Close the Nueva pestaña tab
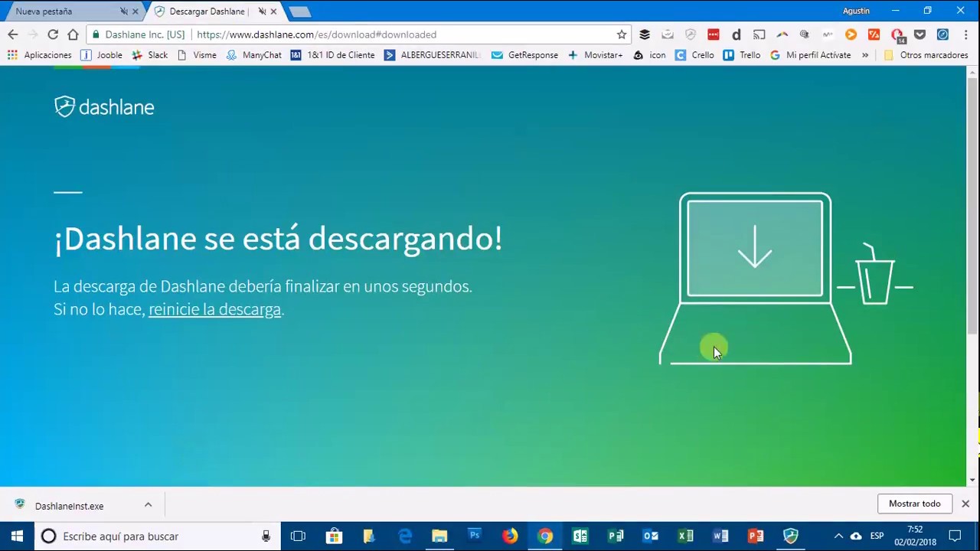The width and height of the screenshot is (980, 551). (x=136, y=11)
